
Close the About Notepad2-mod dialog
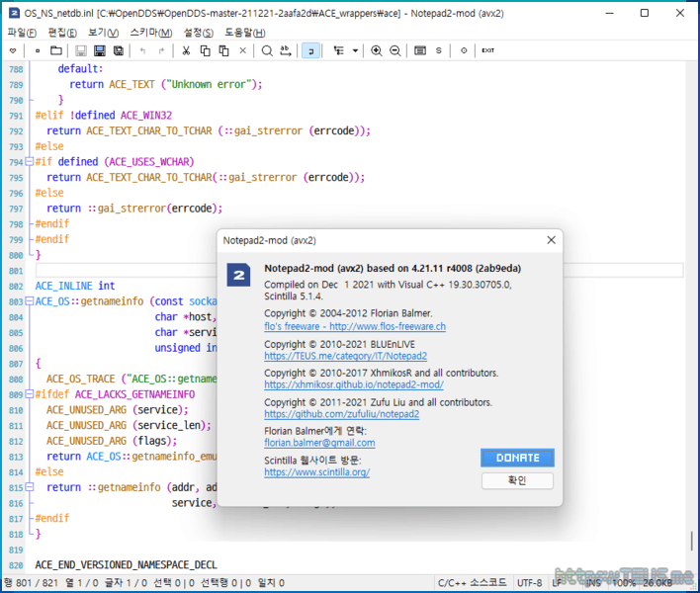pos(552,240)
